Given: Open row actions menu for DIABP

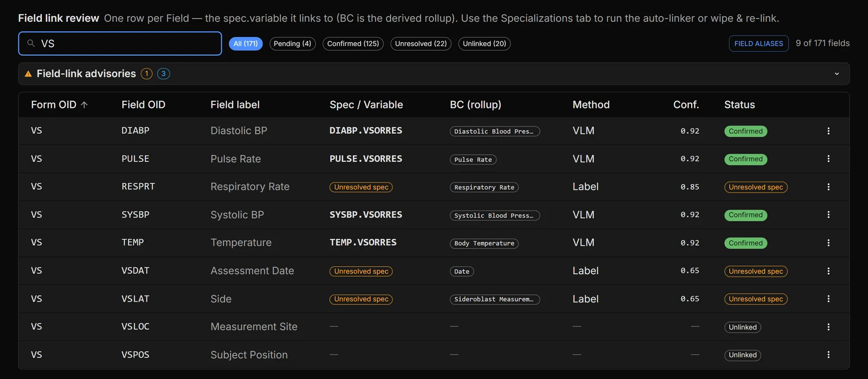Looking at the screenshot, I should (x=828, y=131).
